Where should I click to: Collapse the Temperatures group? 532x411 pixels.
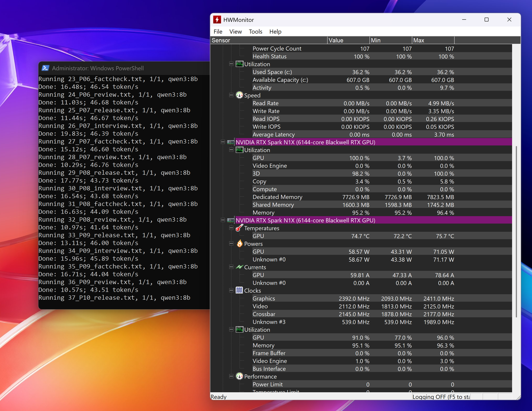(231, 228)
